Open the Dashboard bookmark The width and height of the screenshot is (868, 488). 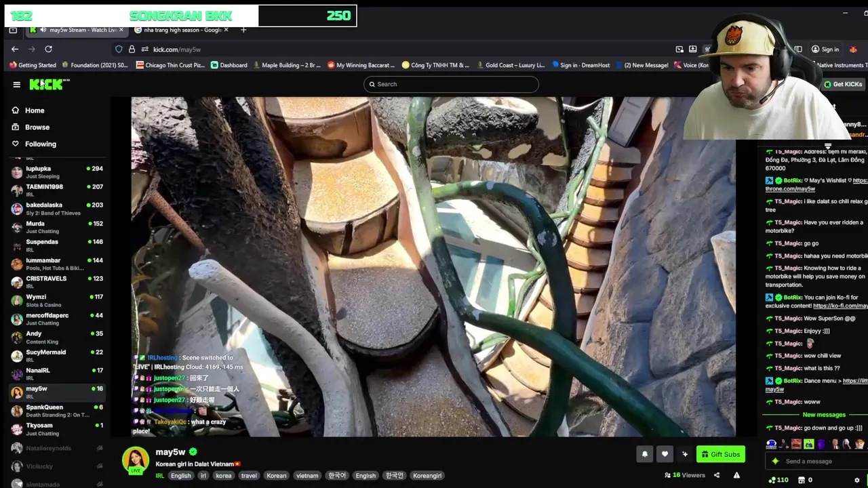[x=229, y=65]
